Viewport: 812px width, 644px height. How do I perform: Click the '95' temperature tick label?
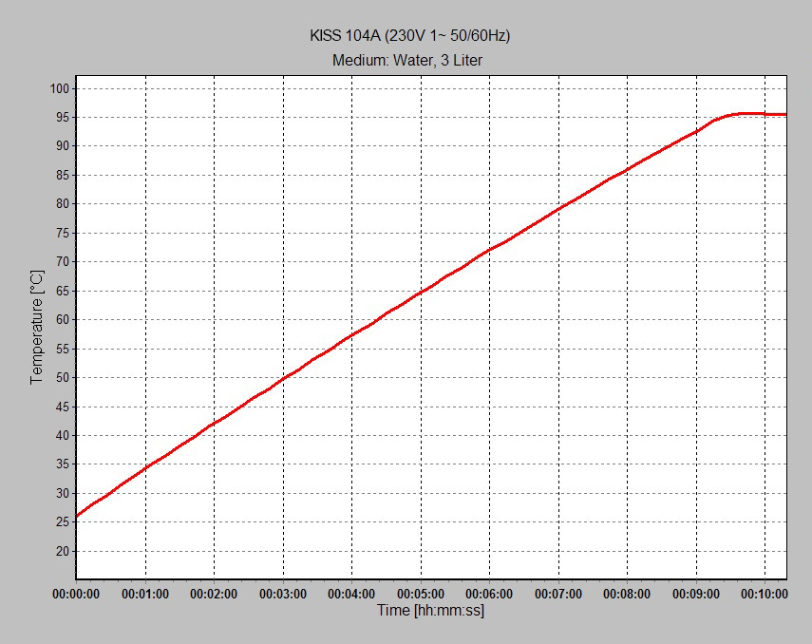pos(62,118)
